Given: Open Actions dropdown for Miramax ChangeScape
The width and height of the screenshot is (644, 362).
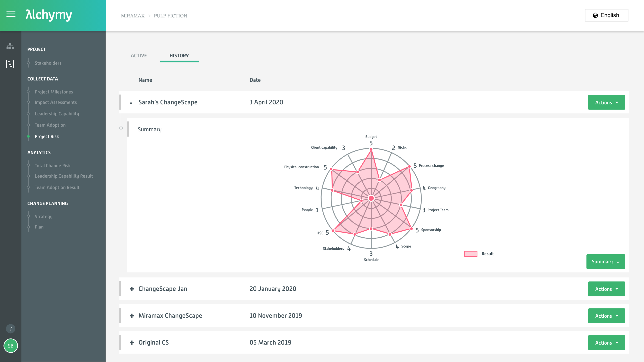Looking at the screenshot, I should pyautogui.click(x=606, y=316).
